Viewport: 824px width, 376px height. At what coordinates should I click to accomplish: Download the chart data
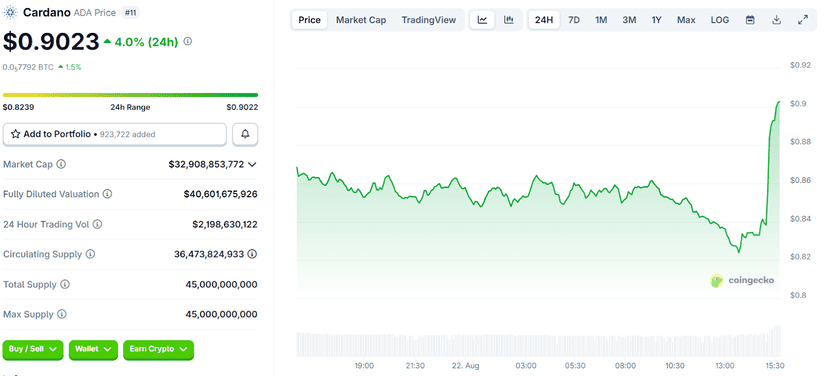point(776,20)
